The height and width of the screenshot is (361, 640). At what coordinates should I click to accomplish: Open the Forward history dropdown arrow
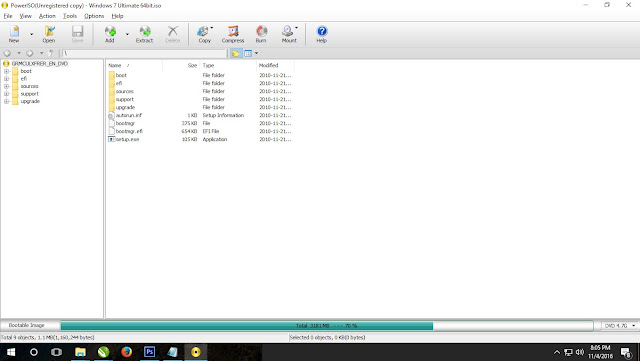click(x=41, y=53)
